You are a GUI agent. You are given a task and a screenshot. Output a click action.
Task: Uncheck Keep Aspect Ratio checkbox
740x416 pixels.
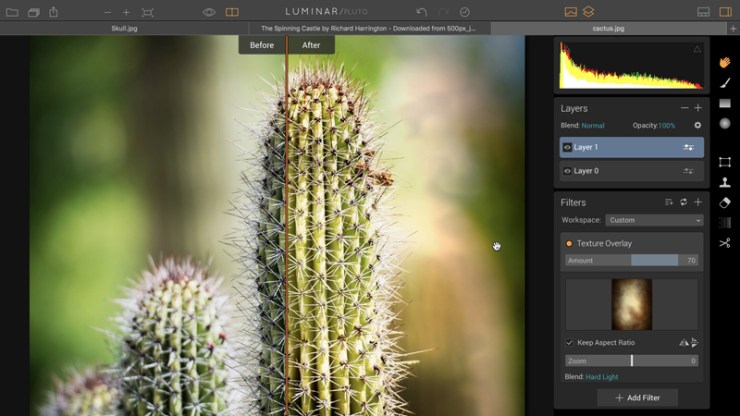click(569, 343)
